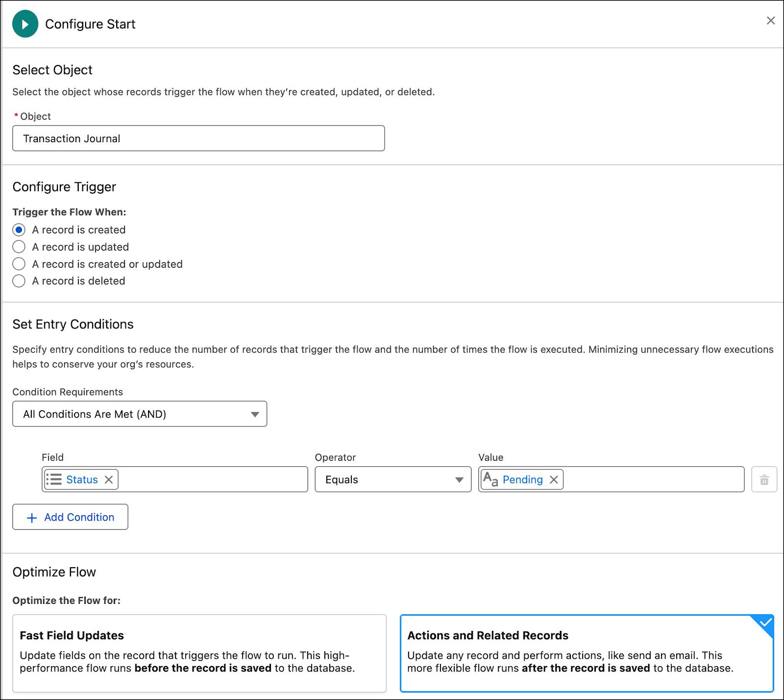Click the text type icon beside Pending

[490, 479]
